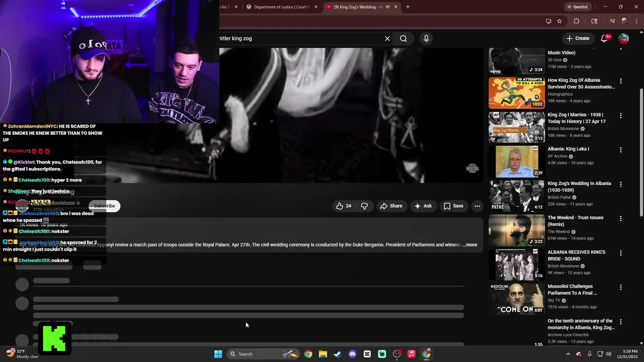Start voice search with the microphone
The image size is (644, 362).
click(x=426, y=38)
